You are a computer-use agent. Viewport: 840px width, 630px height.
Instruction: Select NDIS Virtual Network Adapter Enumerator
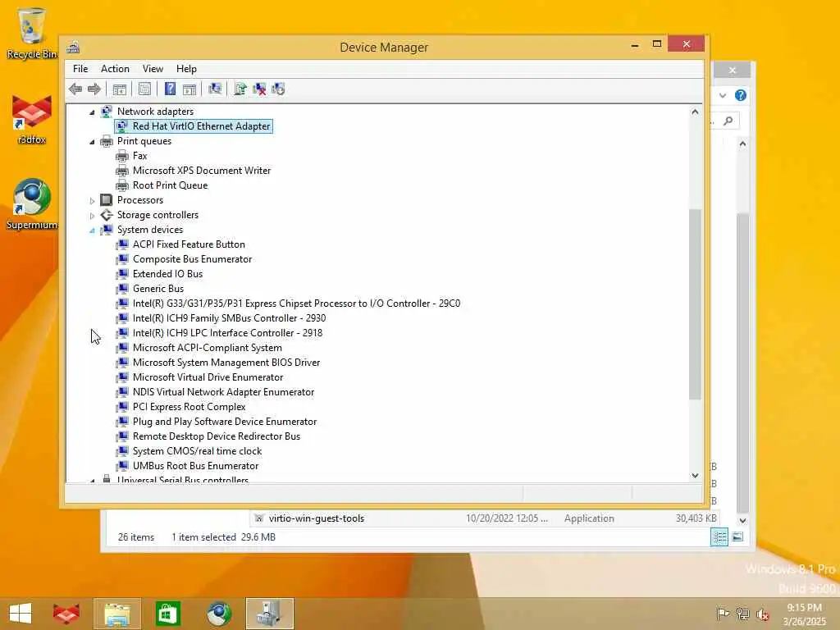tap(223, 392)
